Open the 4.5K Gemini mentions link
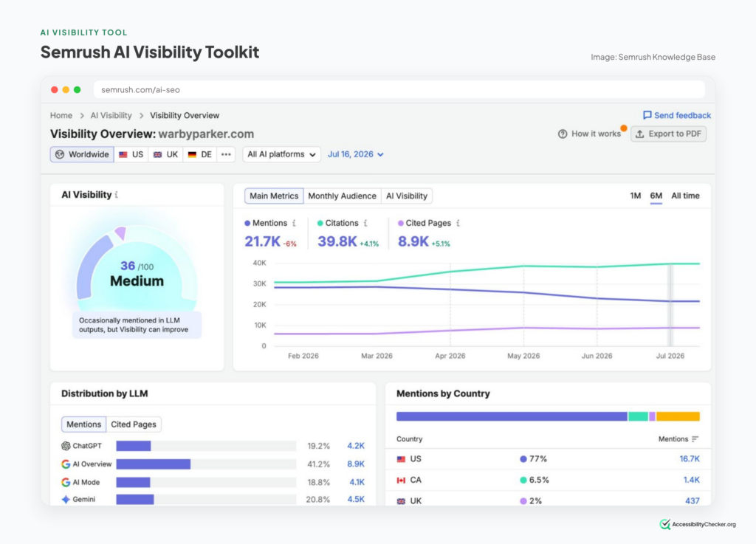The width and height of the screenshot is (756, 544). [x=356, y=499]
